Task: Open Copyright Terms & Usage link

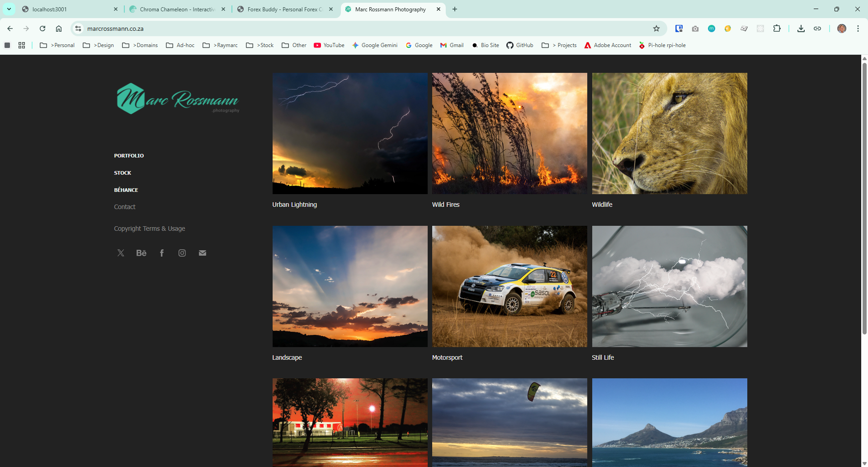Action: 149,229
